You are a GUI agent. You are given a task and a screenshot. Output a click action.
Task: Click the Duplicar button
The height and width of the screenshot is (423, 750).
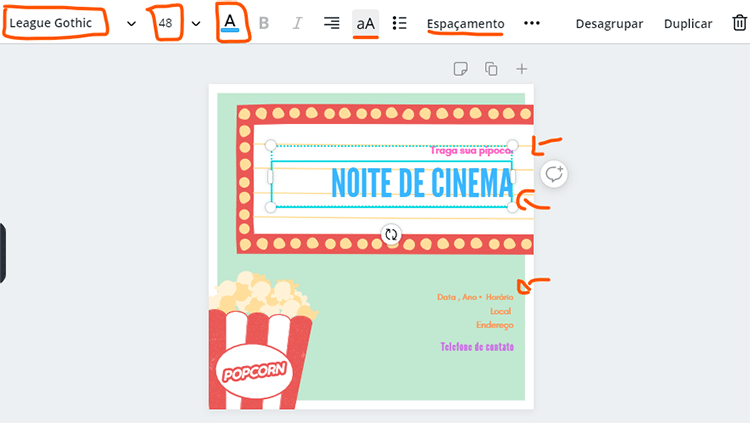click(x=688, y=23)
